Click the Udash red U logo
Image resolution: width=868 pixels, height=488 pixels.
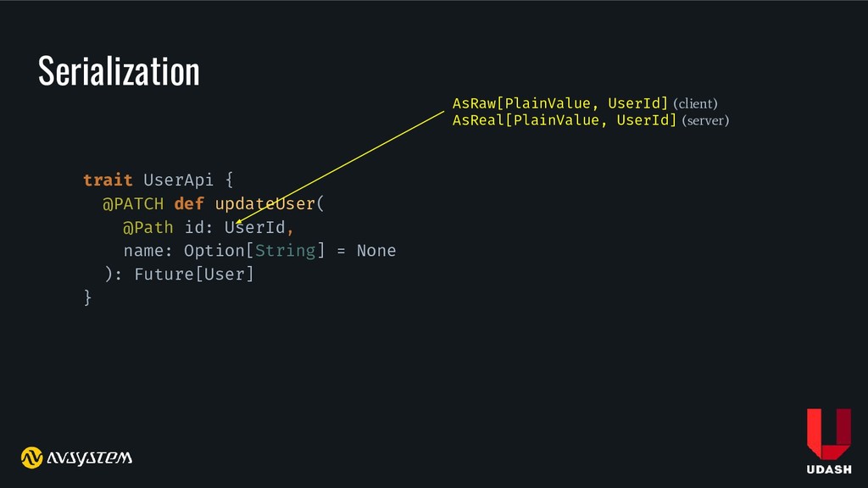pos(828,433)
